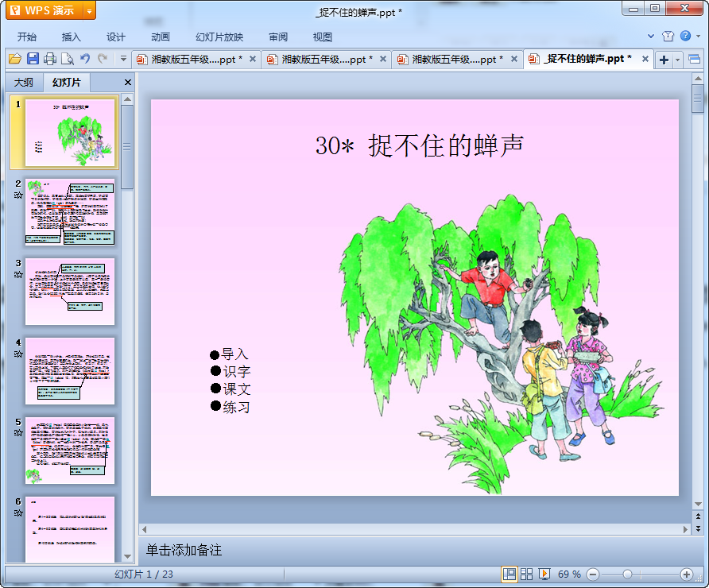Open print preview icon
Viewport: 709px width, 588px height.
68,59
